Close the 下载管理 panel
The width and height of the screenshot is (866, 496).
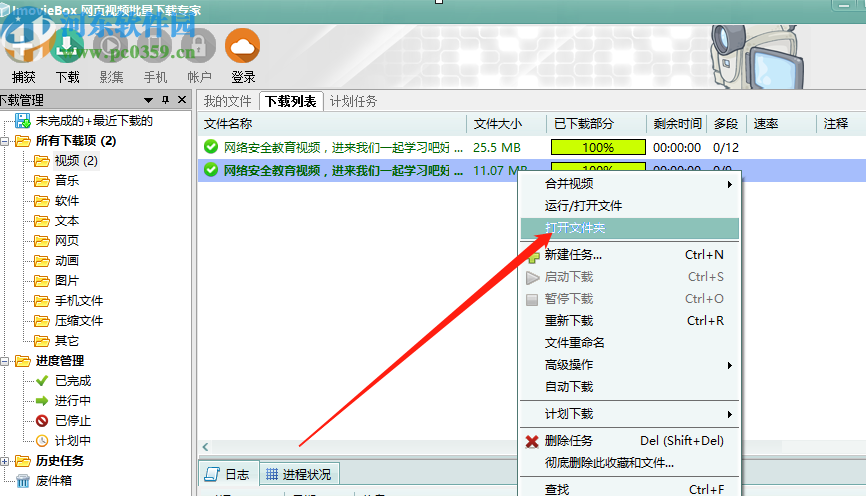182,100
